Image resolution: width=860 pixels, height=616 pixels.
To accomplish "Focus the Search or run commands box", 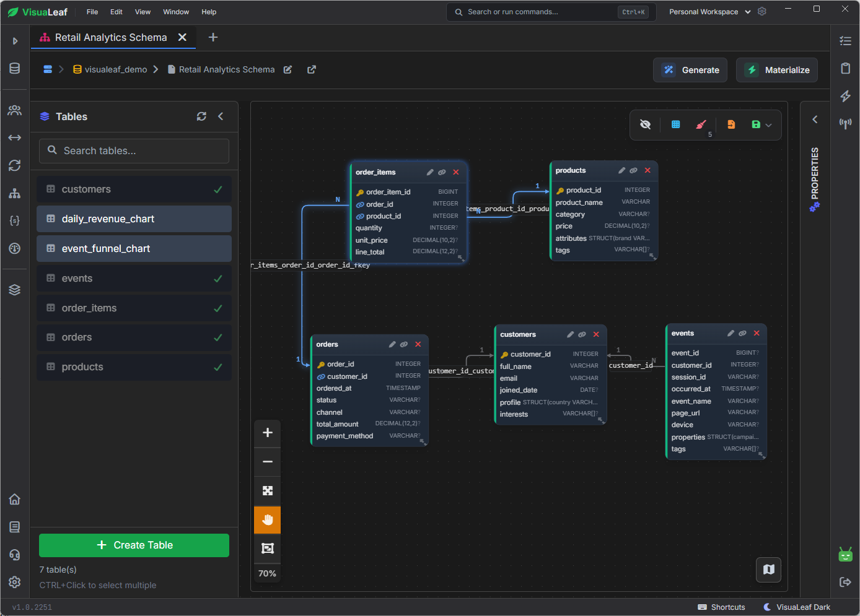I will pyautogui.click(x=550, y=12).
